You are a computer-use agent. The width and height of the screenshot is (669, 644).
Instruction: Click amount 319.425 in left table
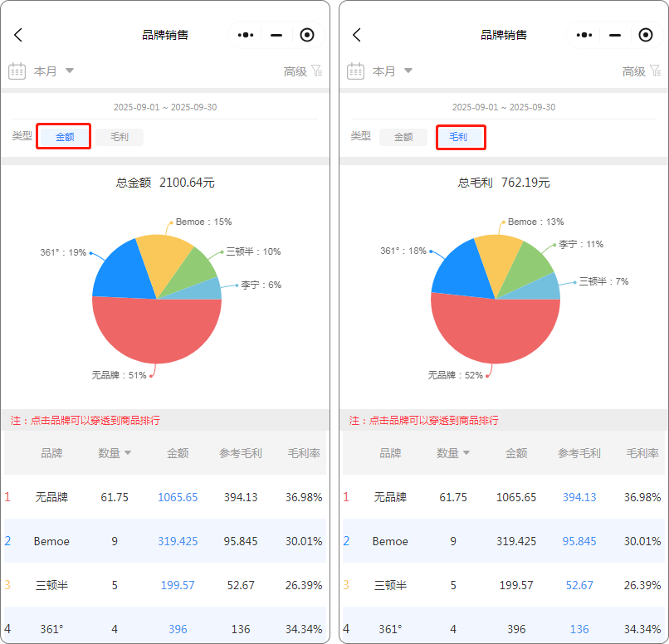pyautogui.click(x=178, y=541)
